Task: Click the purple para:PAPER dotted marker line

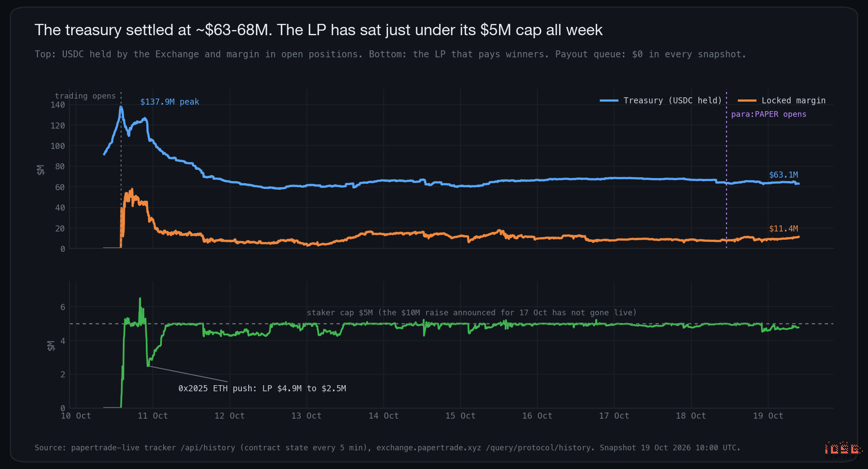Action: click(727, 169)
